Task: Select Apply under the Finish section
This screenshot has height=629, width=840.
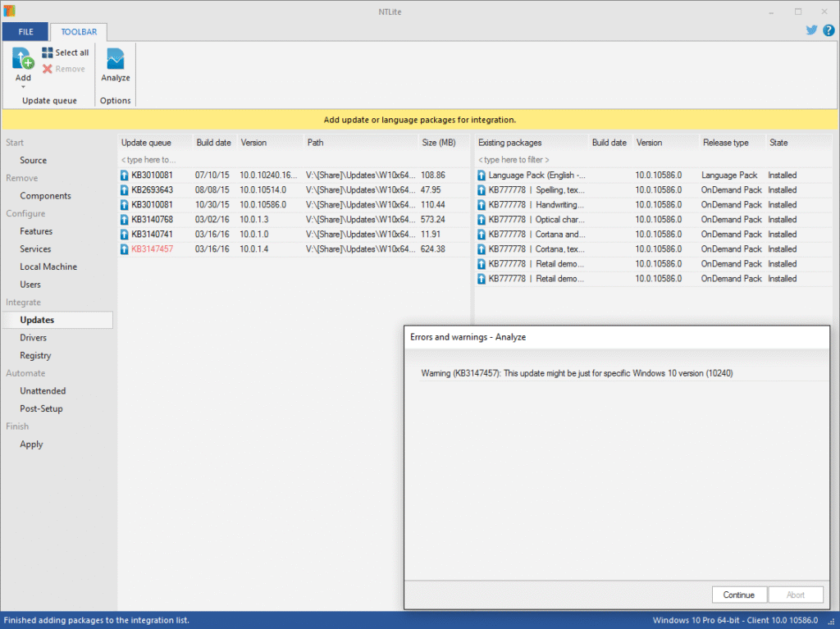Action: coord(31,444)
